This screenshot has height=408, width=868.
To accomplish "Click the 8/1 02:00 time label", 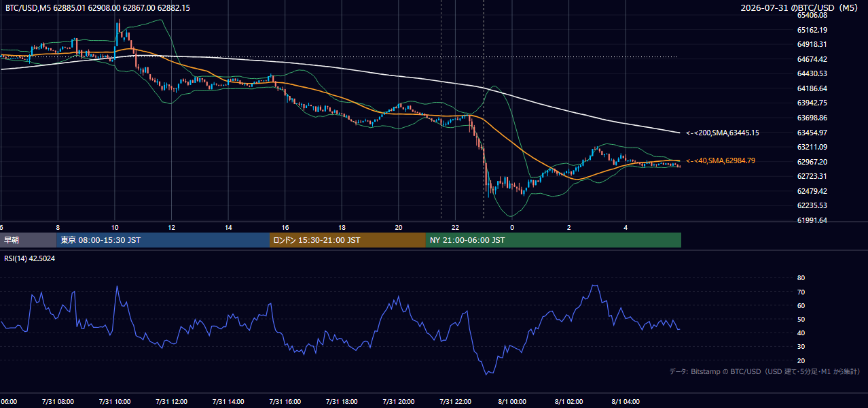I will 569,402.
